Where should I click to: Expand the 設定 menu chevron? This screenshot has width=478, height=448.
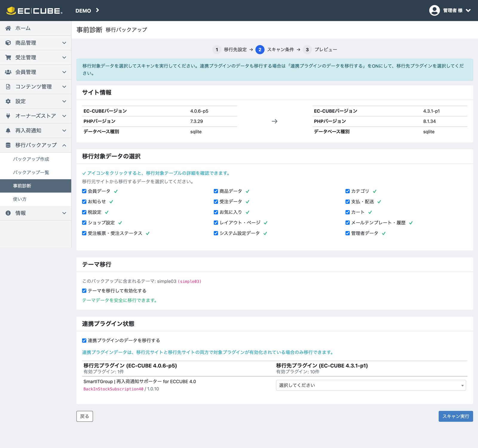click(x=64, y=101)
